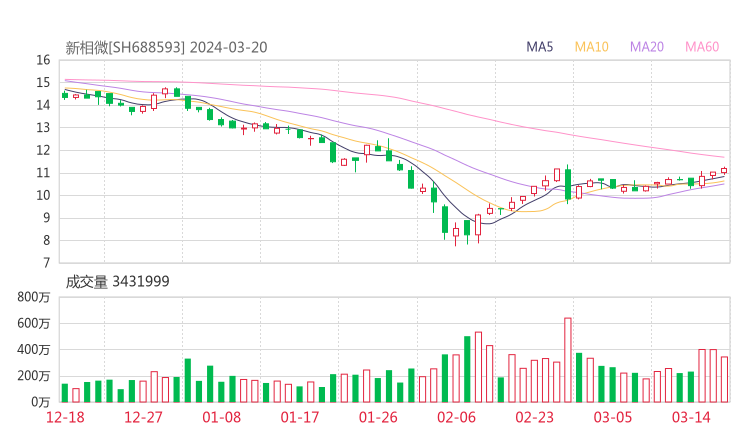Click the price axis value 7
The height and width of the screenshot is (440, 740).
click(x=46, y=263)
